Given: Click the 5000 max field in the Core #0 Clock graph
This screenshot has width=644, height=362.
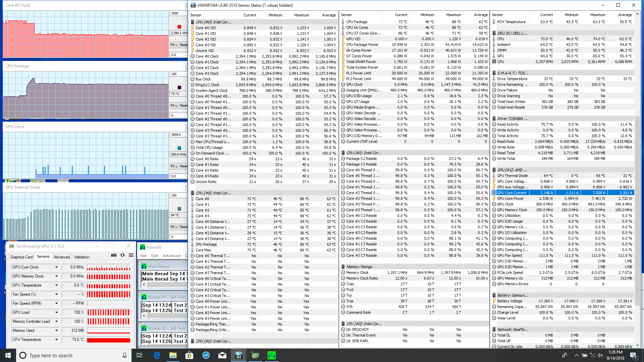Looking at the screenshot, I should pyautogui.click(x=178, y=13).
